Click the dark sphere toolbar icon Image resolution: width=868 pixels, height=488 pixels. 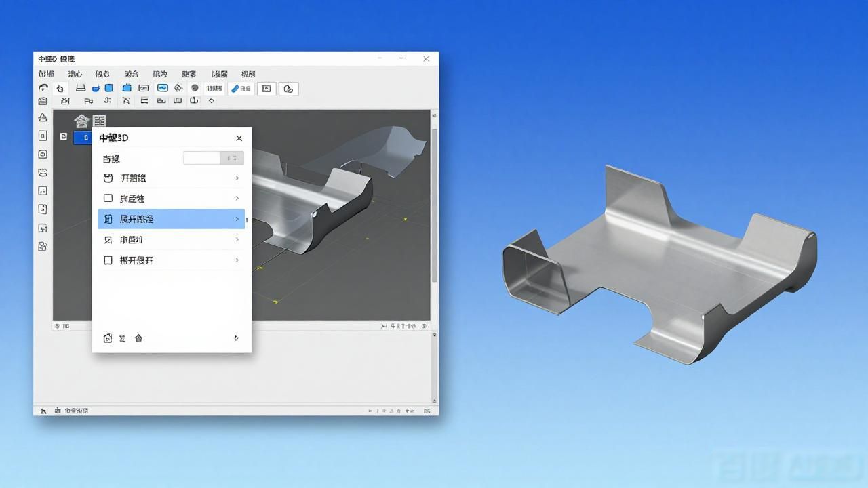195,88
